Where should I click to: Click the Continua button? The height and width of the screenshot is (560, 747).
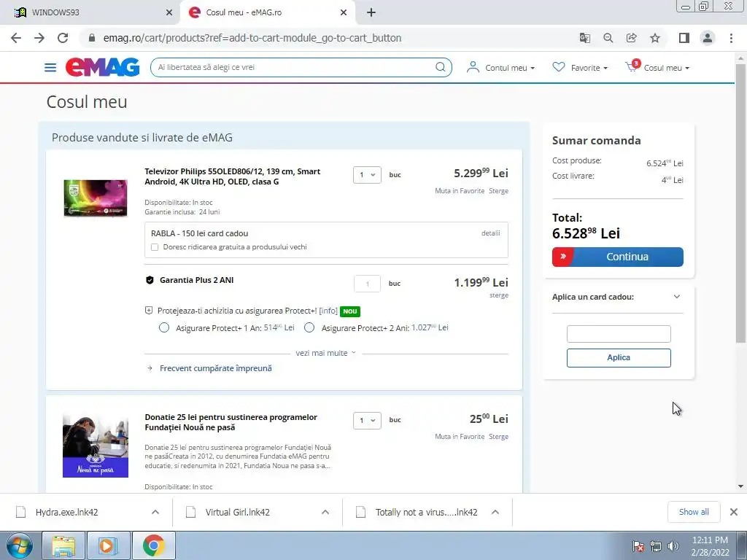617,257
